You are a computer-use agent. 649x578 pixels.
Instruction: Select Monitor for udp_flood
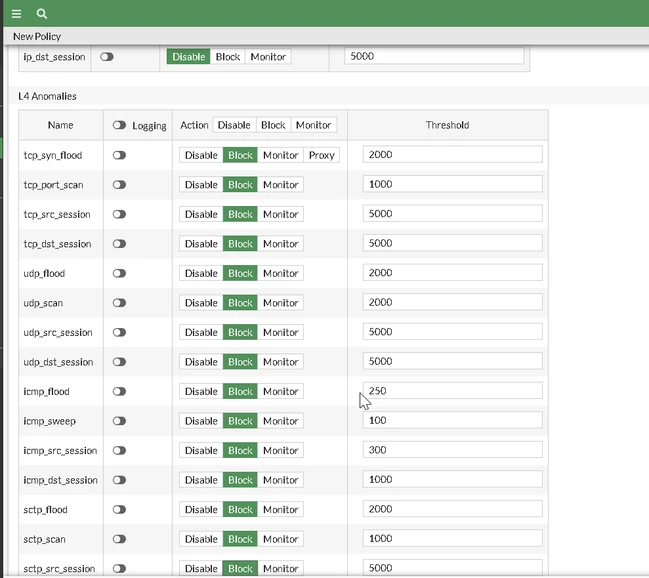[281, 273]
